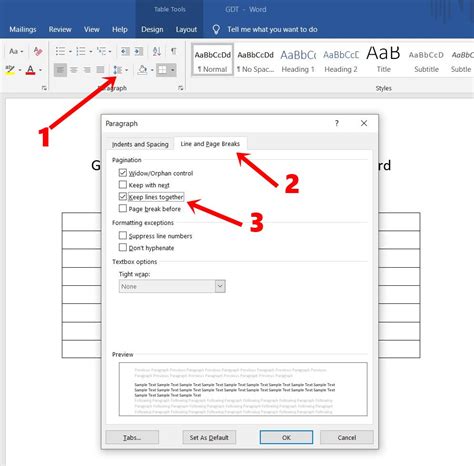Open the Help ribbon tab
Image resolution: width=474 pixels, height=466 pixels.
point(120,29)
